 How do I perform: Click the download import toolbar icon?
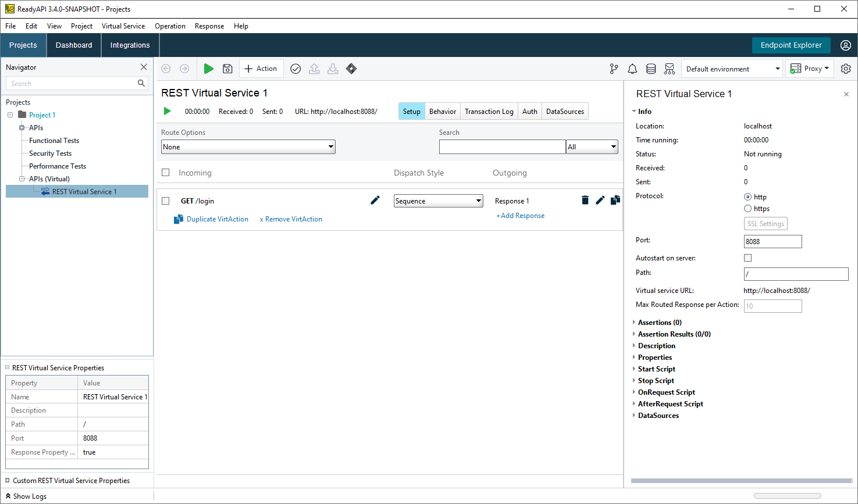point(333,69)
